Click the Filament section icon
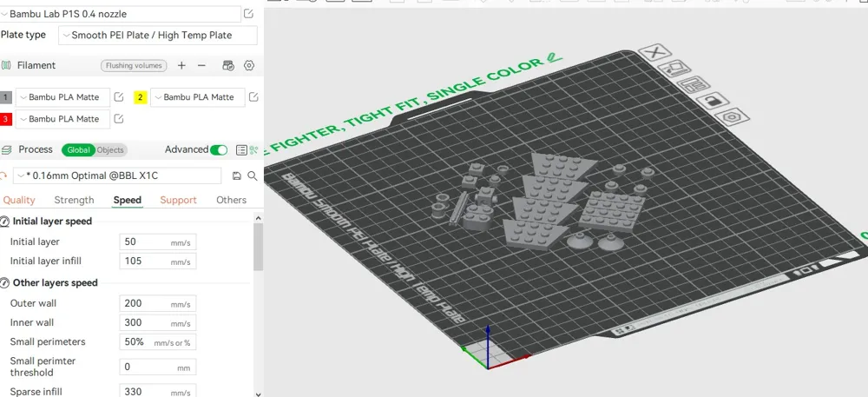Screen dimensions: 868x397 tap(6, 65)
